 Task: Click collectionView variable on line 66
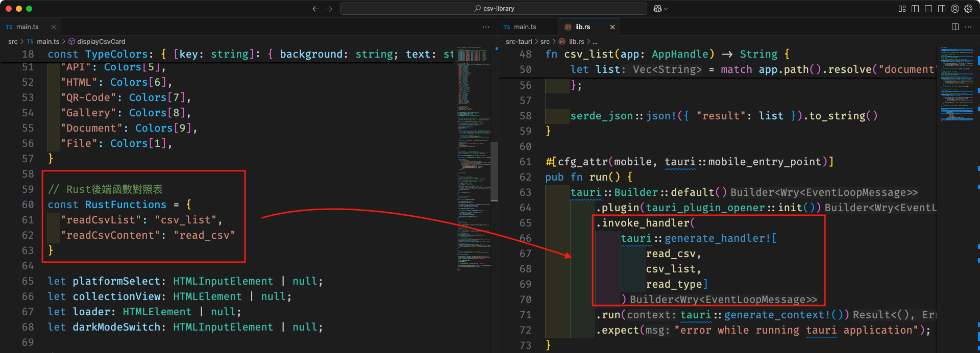pyautogui.click(x=116, y=296)
